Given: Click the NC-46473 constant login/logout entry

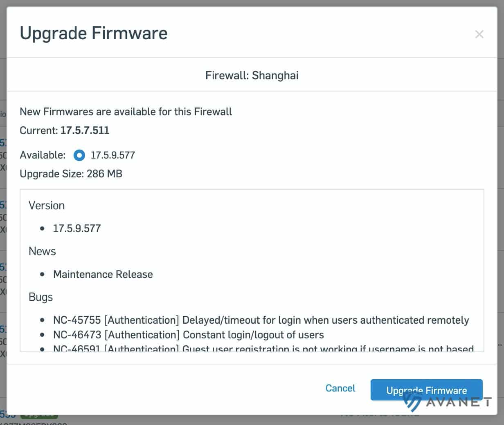Looking at the screenshot, I should tap(188, 335).
